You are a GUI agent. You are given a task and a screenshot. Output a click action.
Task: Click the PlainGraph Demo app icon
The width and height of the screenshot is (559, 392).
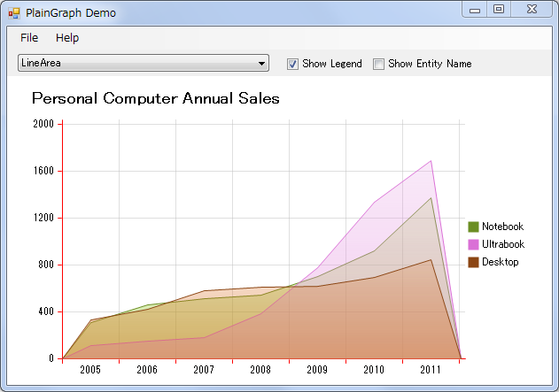pyautogui.click(x=14, y=13)
